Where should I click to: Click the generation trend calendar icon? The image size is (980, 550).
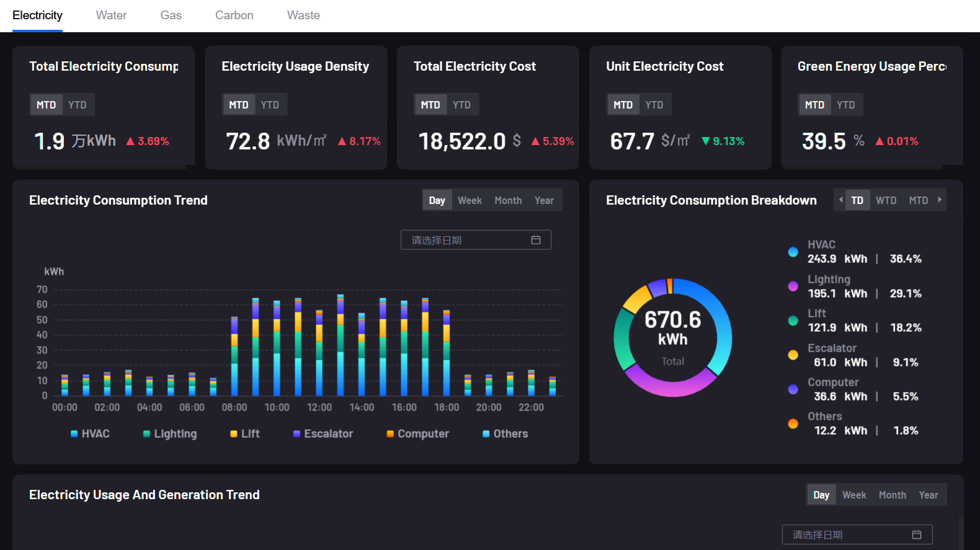[917, 534]
